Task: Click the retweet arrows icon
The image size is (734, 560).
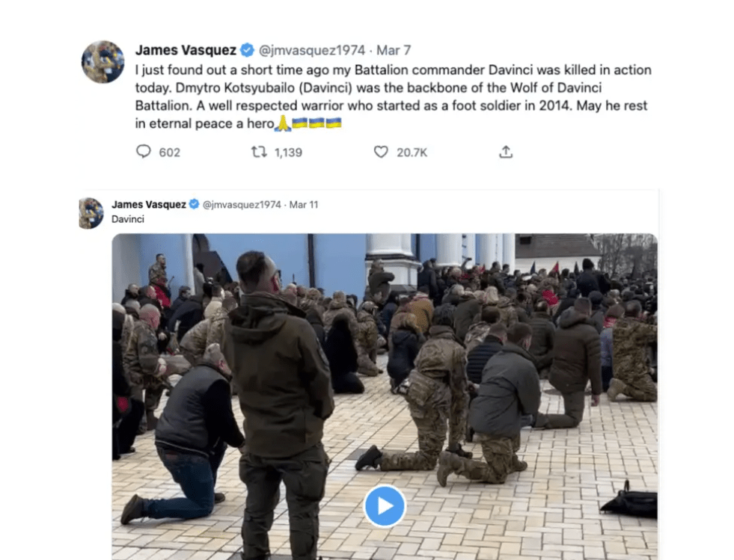Action: point(259,152)
